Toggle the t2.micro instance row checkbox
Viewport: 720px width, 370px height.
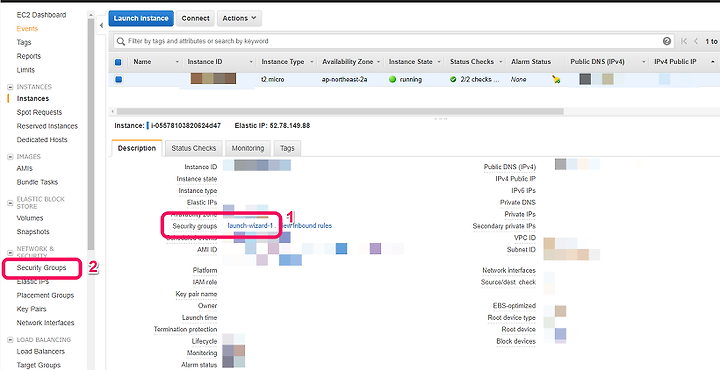tap(118, 79)
